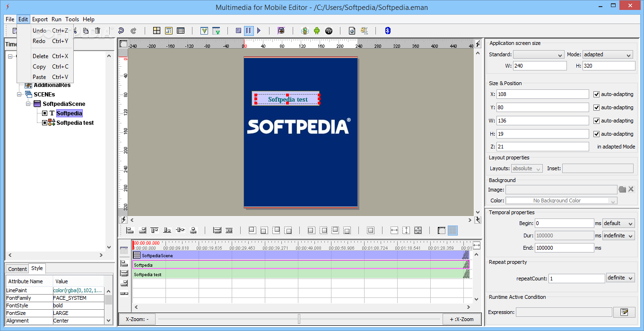Click the X-Zoom: - button

137,319
